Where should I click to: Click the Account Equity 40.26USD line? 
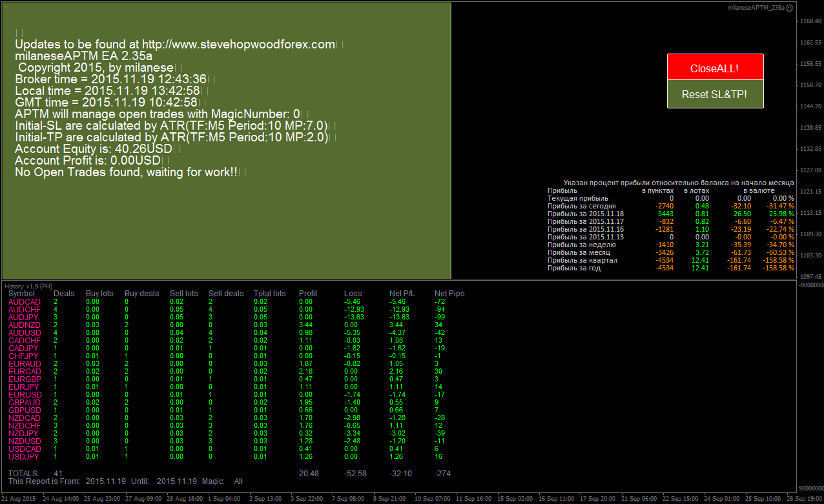pos(94,149)
